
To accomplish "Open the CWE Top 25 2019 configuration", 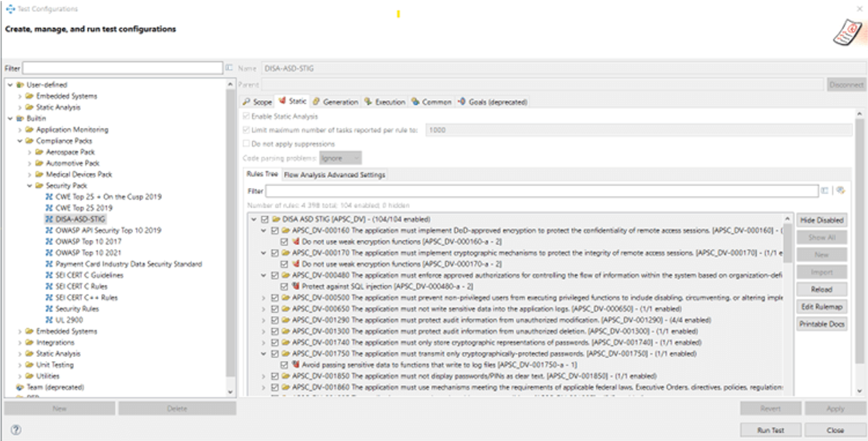I will point(83,208).
